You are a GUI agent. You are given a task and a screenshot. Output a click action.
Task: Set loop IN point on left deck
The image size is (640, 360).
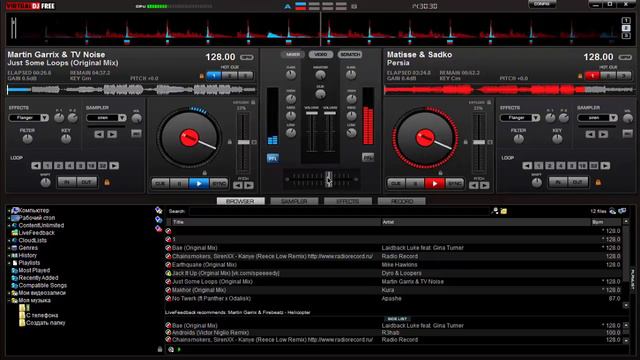(67, 182)
